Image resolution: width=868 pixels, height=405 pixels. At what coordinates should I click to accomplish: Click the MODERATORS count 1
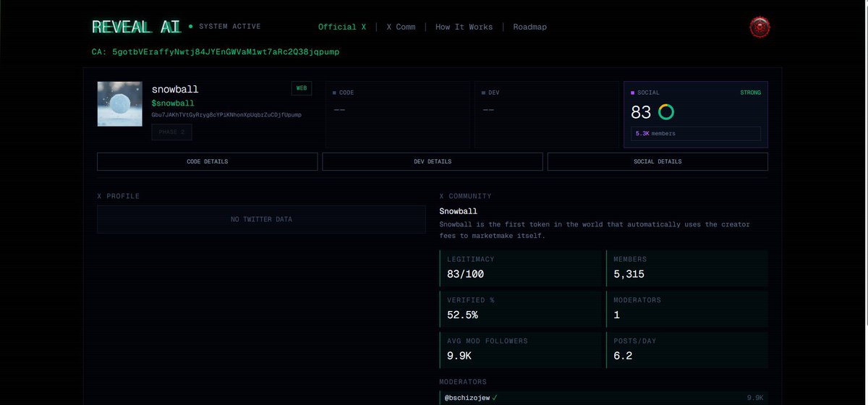[616, 315]
